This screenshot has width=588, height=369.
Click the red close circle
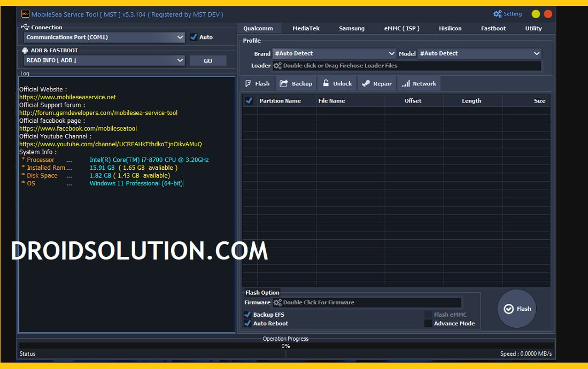click(x=548, y=14)
